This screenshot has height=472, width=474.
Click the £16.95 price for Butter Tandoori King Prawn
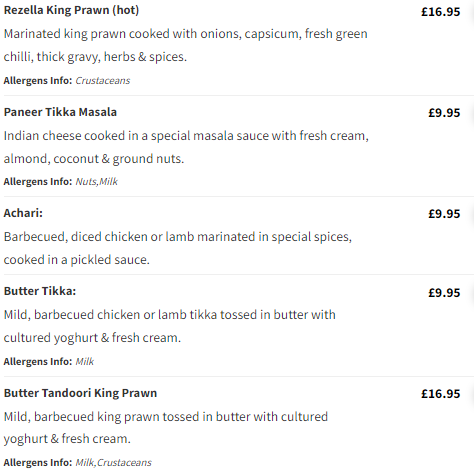(x=440, y=394)
